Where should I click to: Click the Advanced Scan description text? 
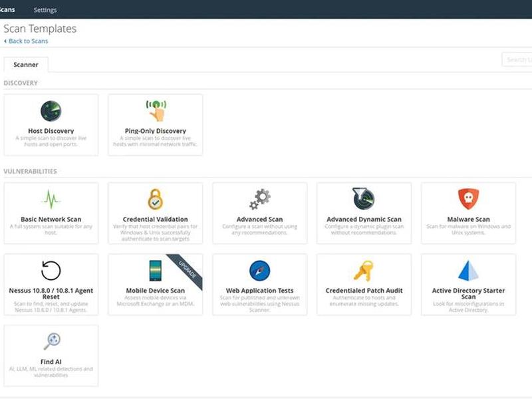pos(260,229)
